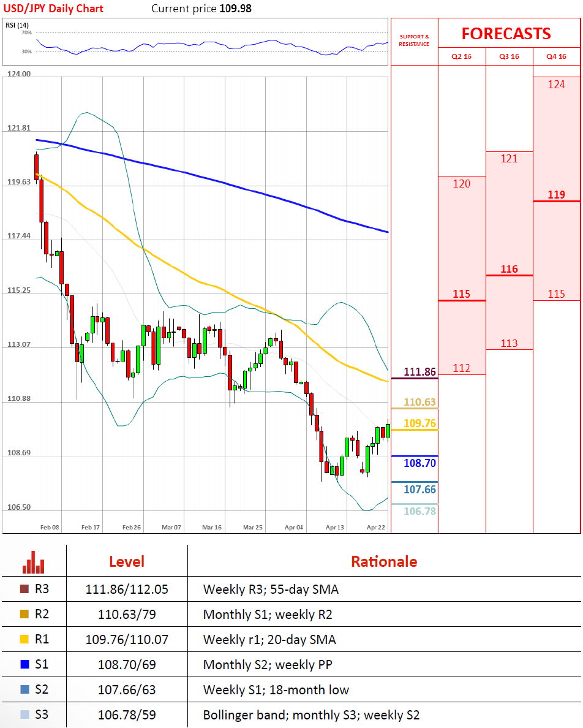The height and width of the screenshot is (728, 583).
Task: Click the Support & Resistance header
Action: (x=414, y=40)
